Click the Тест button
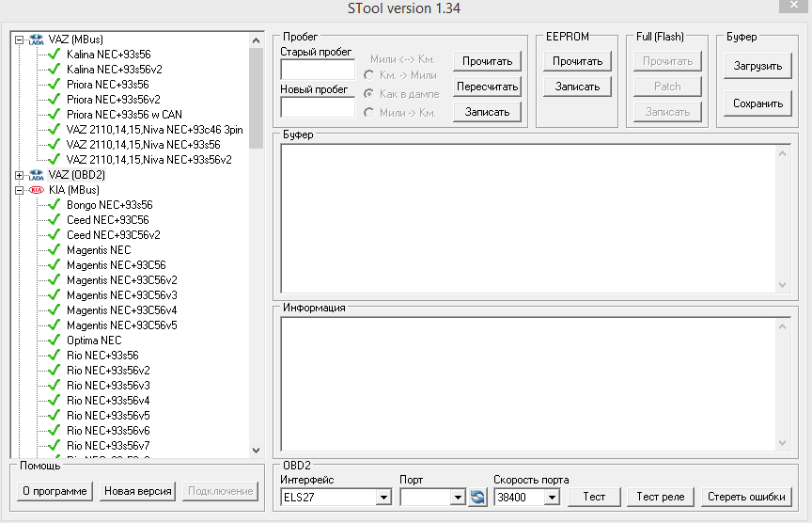Viewport: 812px width, 523px height. pos(594,497)
